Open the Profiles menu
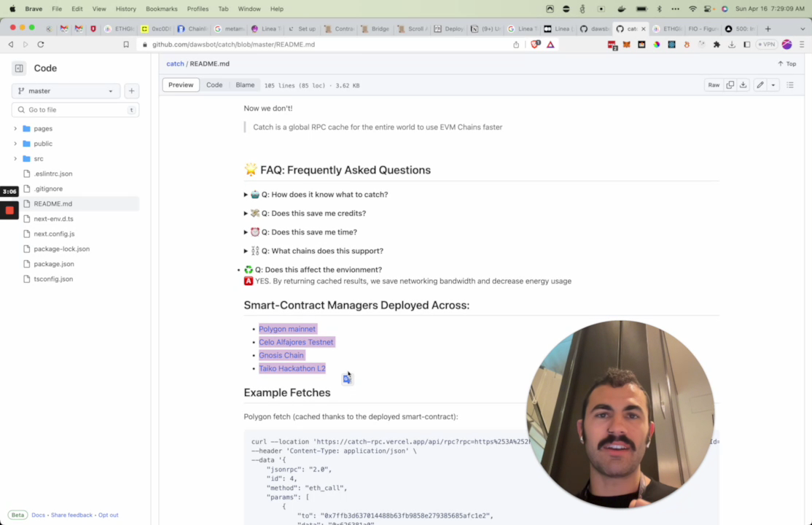The width and height of the screenshot is (812, 525). click(198, 9)
